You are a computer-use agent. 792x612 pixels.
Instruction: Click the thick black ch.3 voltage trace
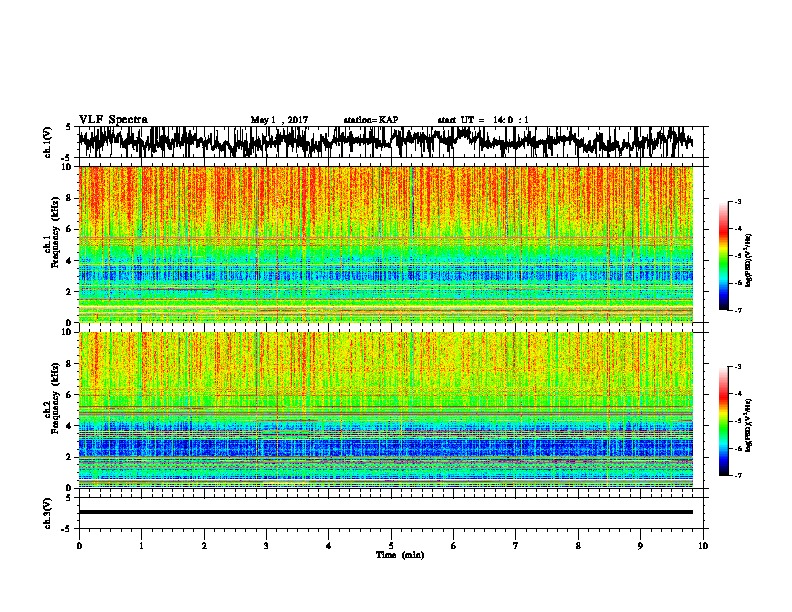click(385, 512)
